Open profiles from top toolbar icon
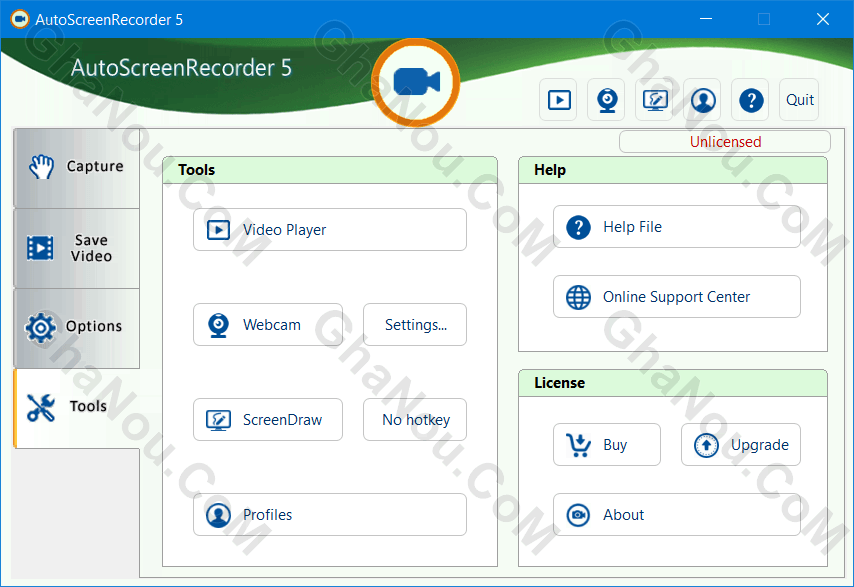 703,100
